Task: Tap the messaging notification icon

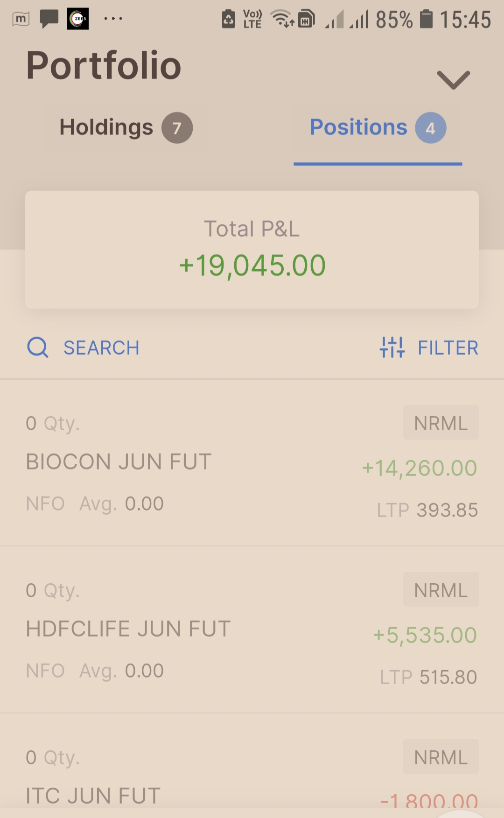Action: [49, 19]
